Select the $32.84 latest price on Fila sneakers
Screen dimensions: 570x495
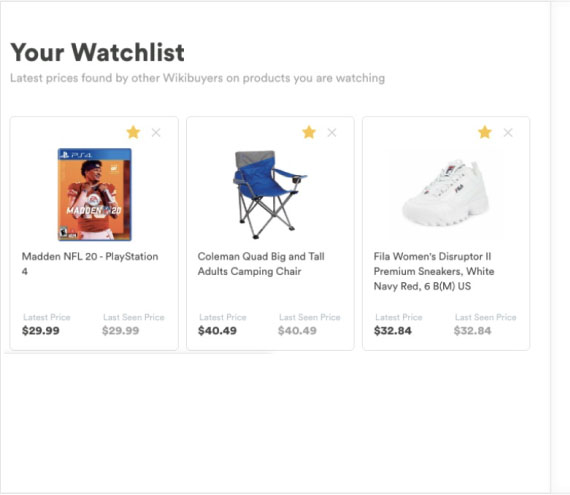393,331
